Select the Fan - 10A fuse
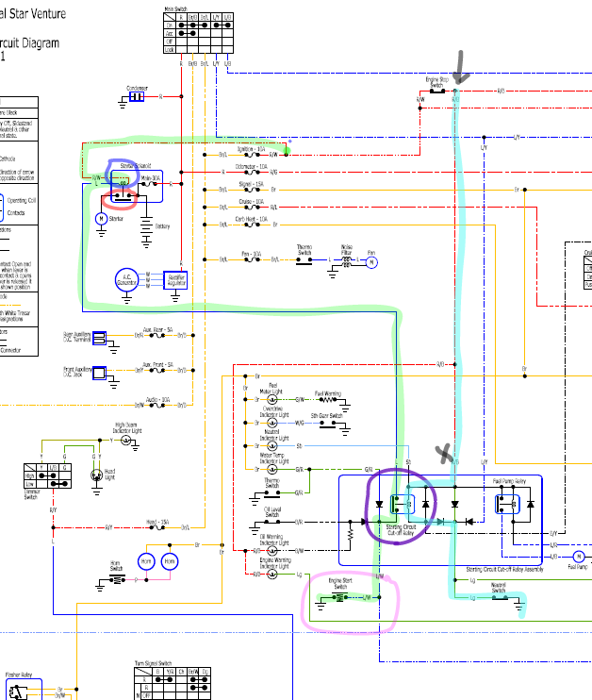This screenshot has height=700, width=592. 252,259
